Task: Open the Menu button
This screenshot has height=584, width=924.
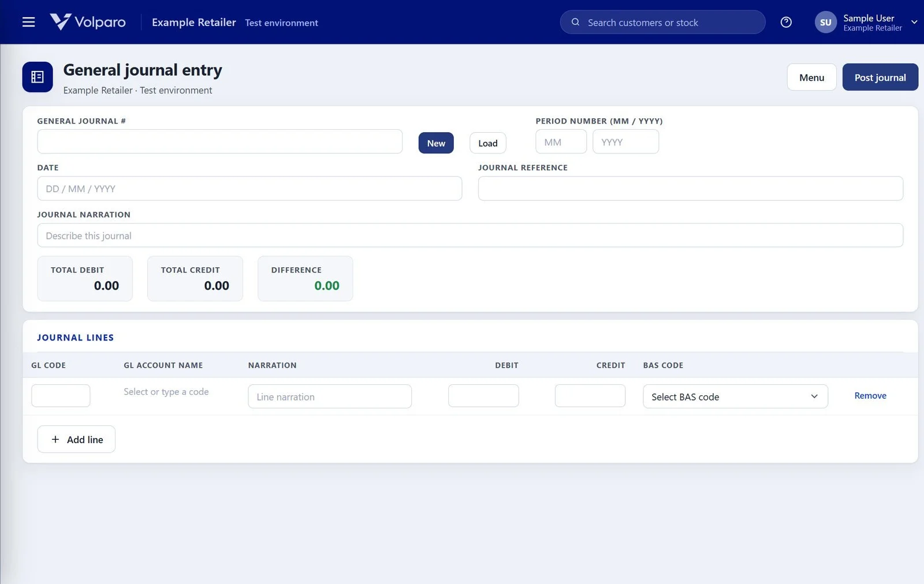Action: (x=811, y=77)
